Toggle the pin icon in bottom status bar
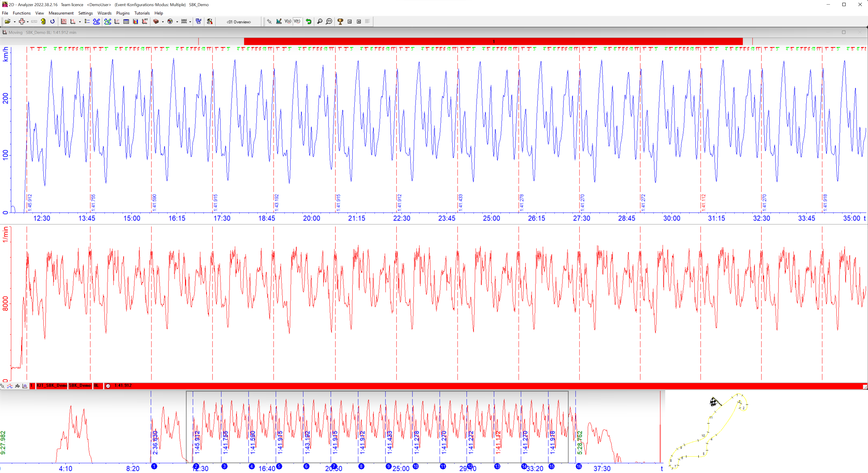 (3, 386)
